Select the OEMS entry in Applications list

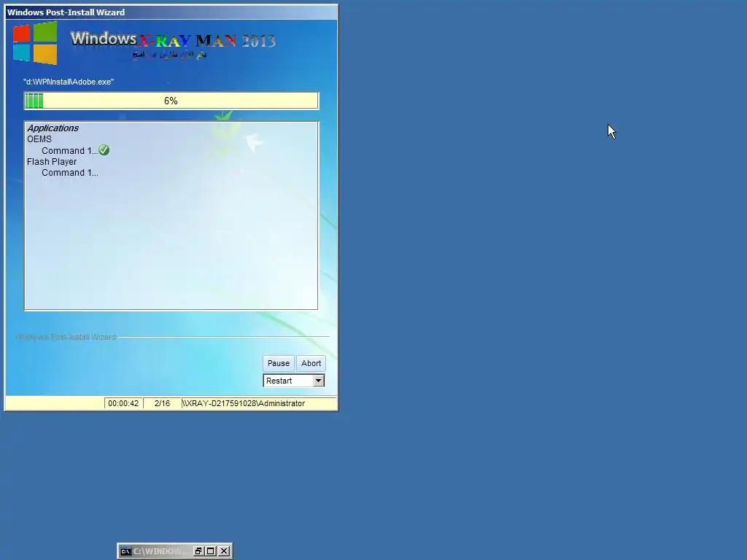(x=39, y=139)
